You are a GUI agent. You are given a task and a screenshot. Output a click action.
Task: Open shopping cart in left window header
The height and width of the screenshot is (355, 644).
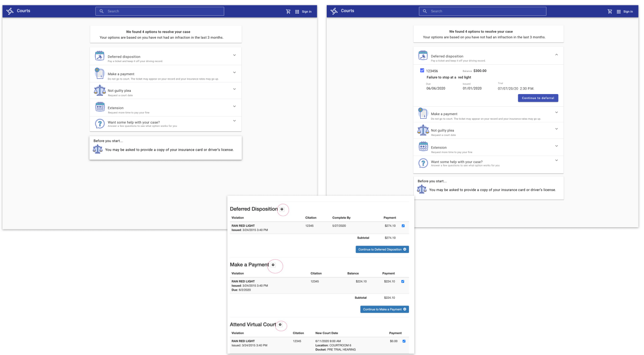click(x=288, y=11)
